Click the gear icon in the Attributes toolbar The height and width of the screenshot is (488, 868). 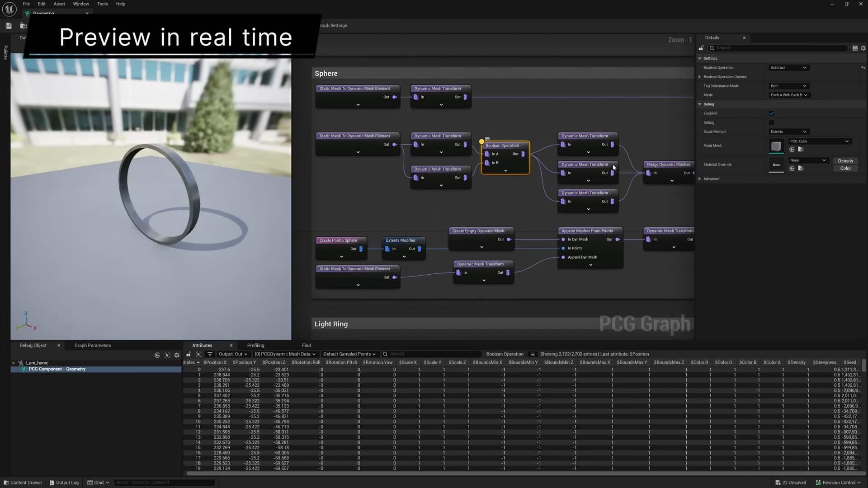(x=176, y=355)
